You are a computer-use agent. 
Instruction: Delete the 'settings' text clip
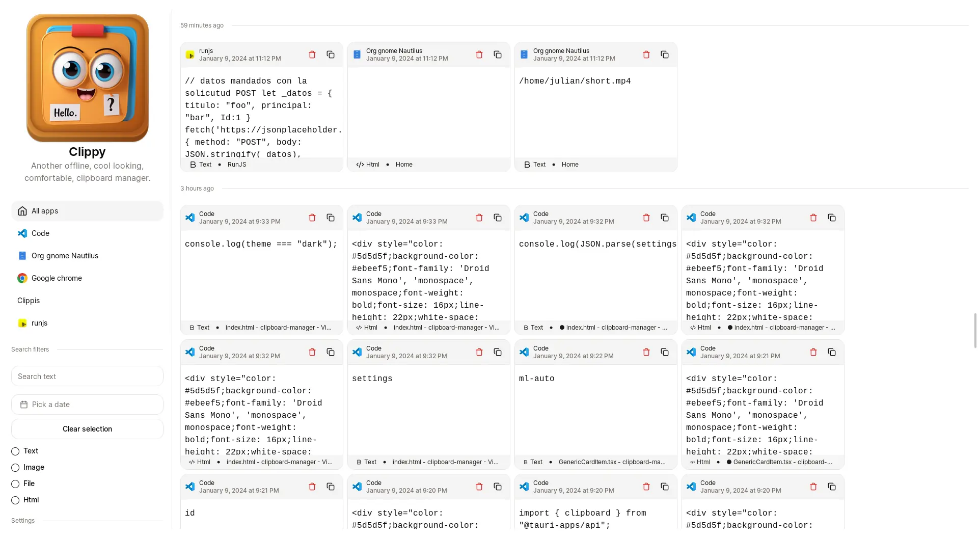(479, 352)
